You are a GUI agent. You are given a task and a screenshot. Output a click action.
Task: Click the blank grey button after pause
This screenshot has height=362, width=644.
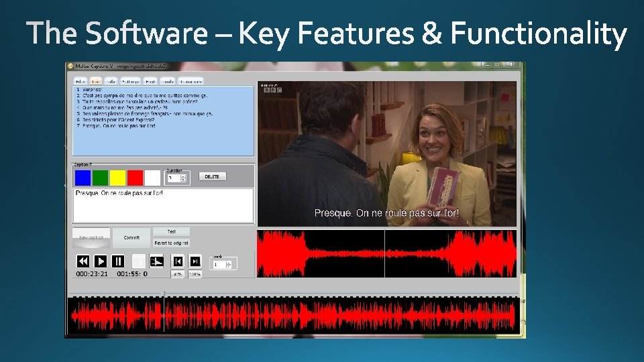tap(138, 261)
